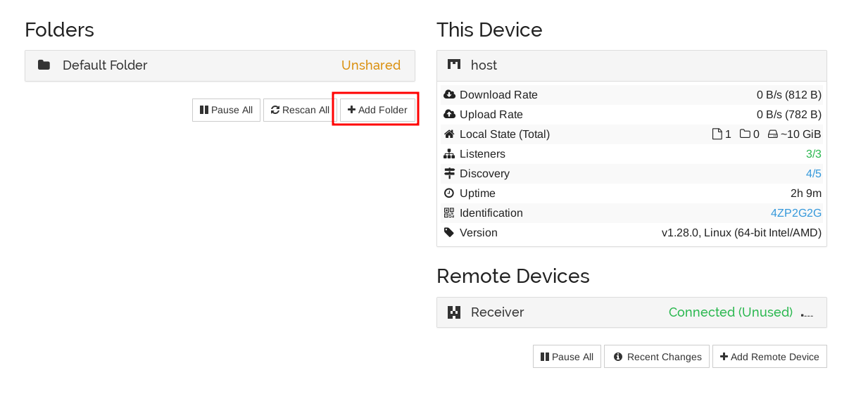868x413 pixels.
Task: Click the Identification QR code icon
Action: [x=449, y=213]
